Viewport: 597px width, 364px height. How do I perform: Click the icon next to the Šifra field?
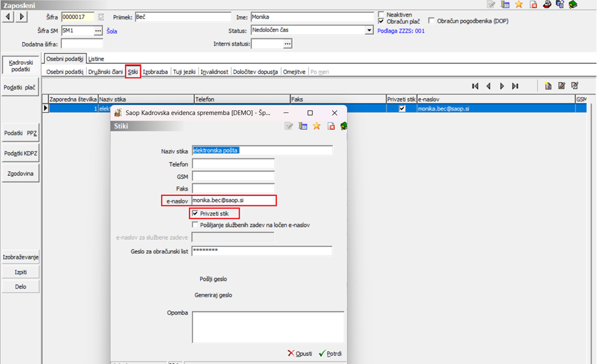[101, 17]
